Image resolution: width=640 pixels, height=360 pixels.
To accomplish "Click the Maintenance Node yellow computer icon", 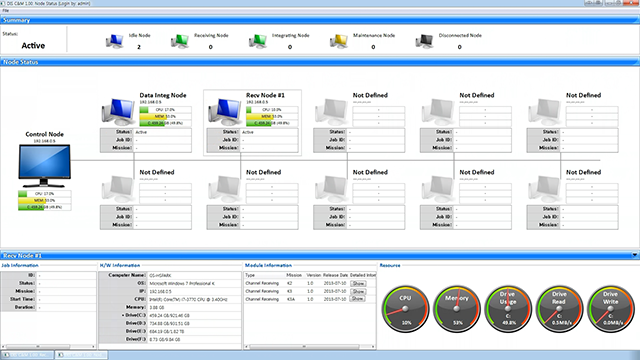I will click(x=339, y=41).
